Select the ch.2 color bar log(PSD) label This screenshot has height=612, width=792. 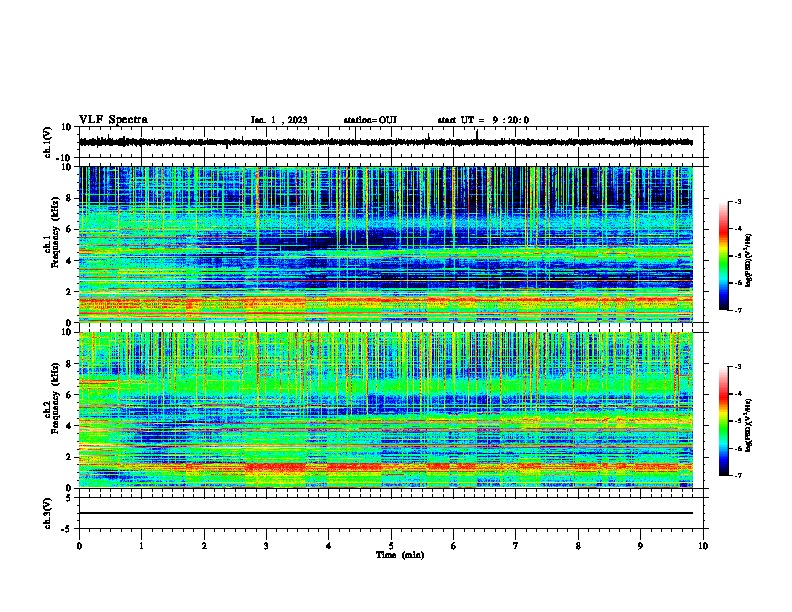748,425
